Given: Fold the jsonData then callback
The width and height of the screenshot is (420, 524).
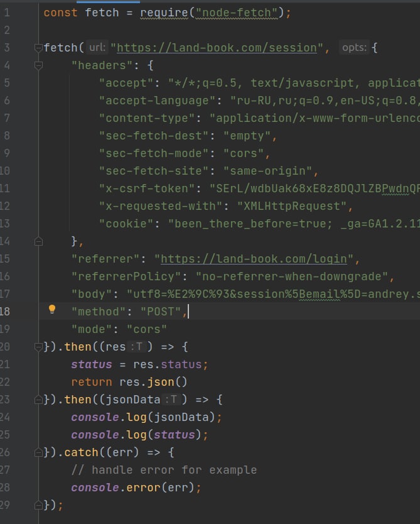Looking at the screenshot, I should coord(38,400).
